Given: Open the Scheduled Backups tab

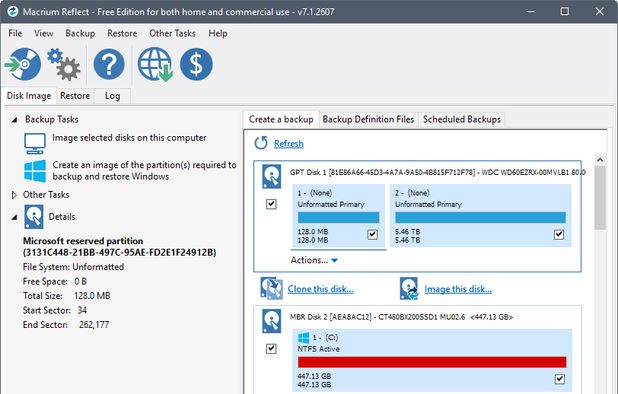Looking at the screenshot, I should click(462, 119).
